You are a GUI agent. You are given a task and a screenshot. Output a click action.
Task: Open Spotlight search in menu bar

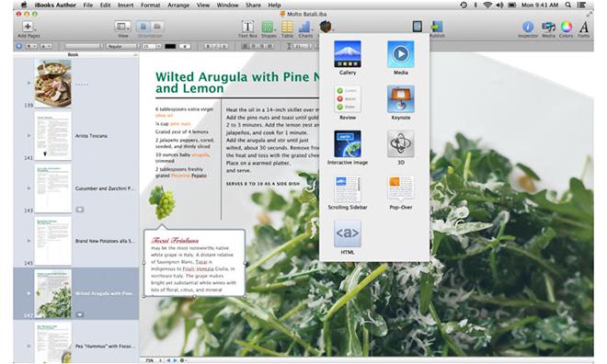point(567,5)
